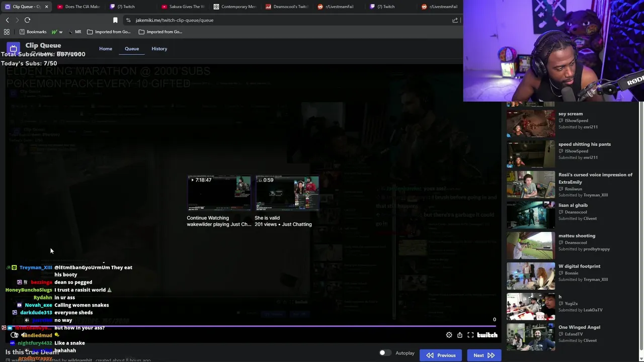Seek using the purple video progress bar
644x362 pixels.
point(251,326)
